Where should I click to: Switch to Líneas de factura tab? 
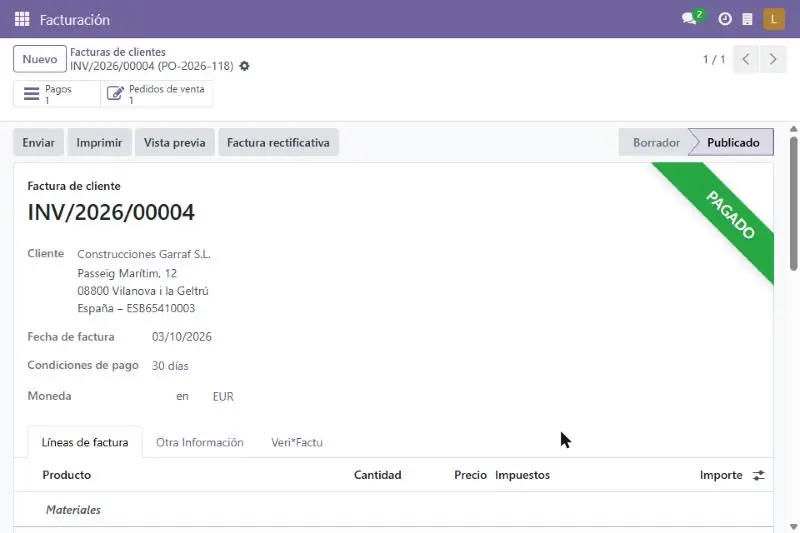pyautogui.click(x=85, y=442)
